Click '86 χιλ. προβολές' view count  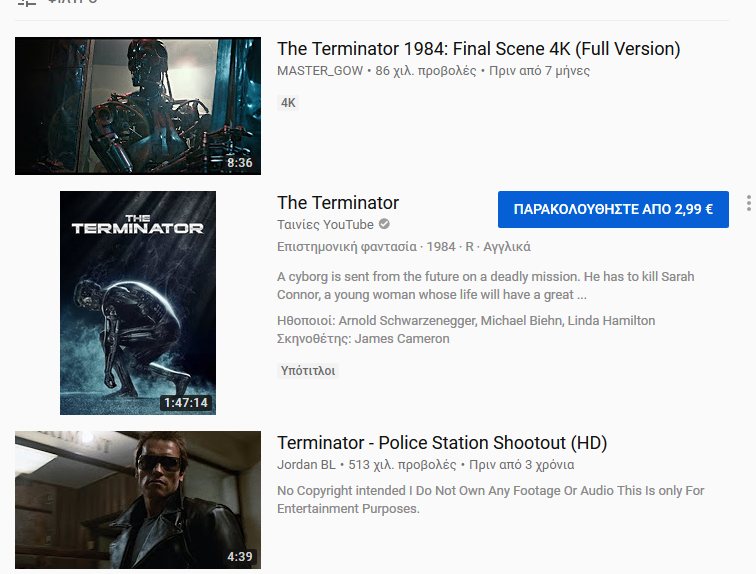coord(426,71)
